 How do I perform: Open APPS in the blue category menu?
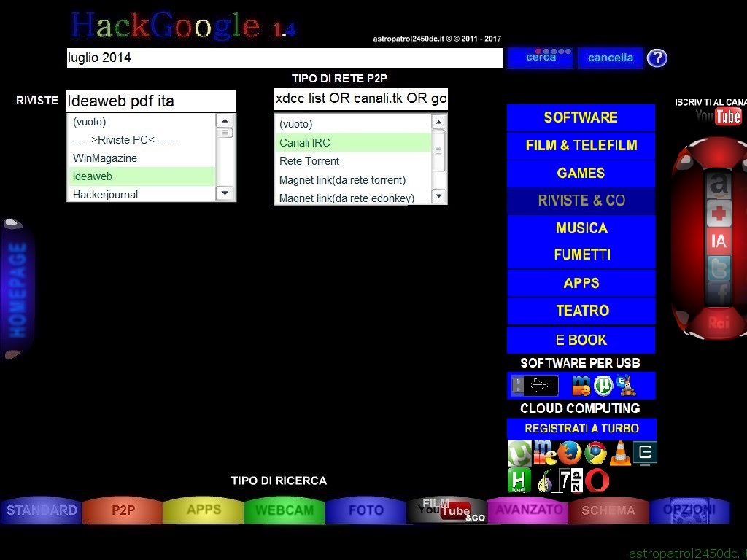tap(581, 284)
